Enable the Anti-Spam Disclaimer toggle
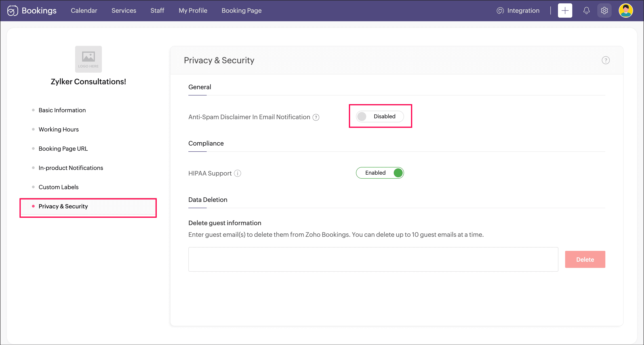Image resolution: width=644 pixels, height=345 pixels. click(x=380, y=116)
